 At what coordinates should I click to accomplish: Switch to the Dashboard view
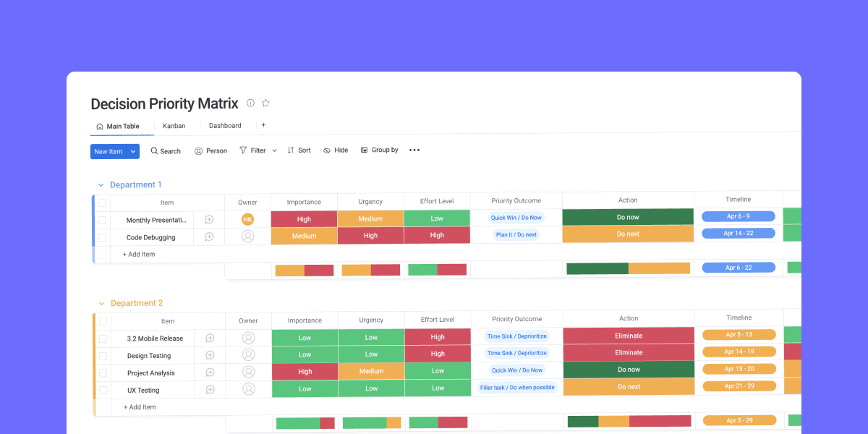pyautogui.click(x=225, y=126)
